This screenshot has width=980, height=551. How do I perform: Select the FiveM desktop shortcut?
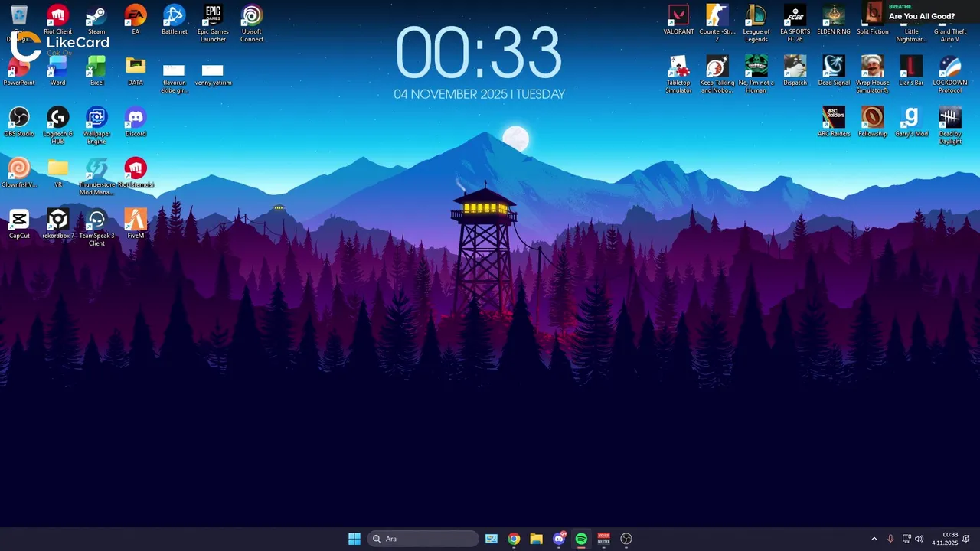(x=136, y=224)
